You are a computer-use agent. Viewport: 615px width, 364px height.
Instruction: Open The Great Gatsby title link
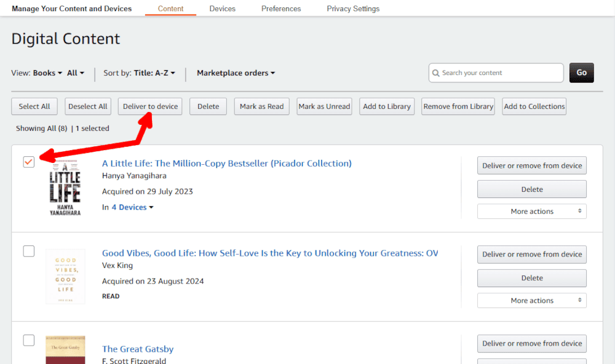click(138, 349)
